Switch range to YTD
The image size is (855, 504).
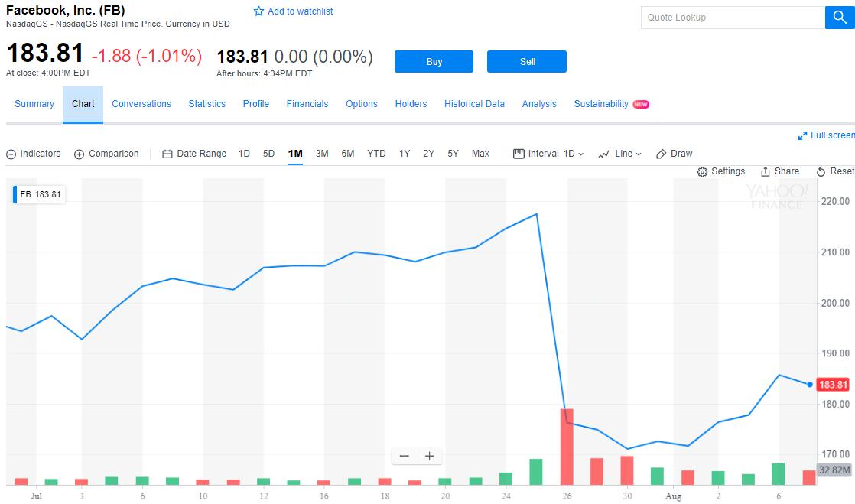(x=376, y=154)
